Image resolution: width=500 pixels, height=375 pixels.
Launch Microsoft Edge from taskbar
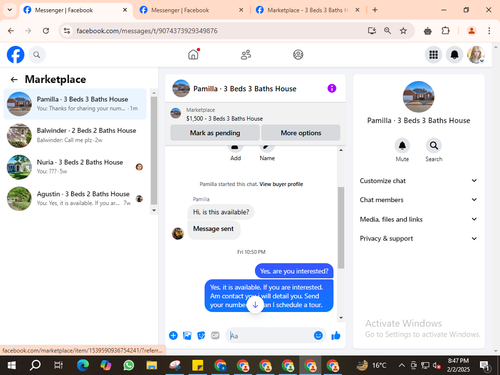(83, 365)
